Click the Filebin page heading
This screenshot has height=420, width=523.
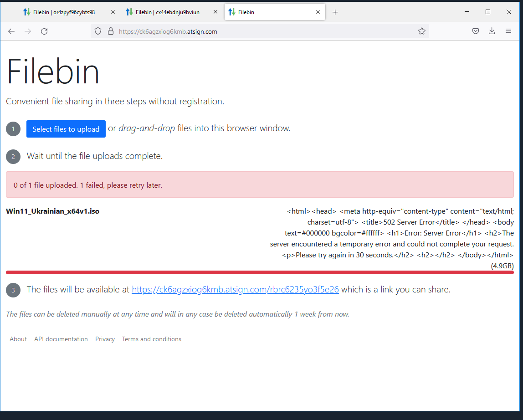tap(53, 72)
